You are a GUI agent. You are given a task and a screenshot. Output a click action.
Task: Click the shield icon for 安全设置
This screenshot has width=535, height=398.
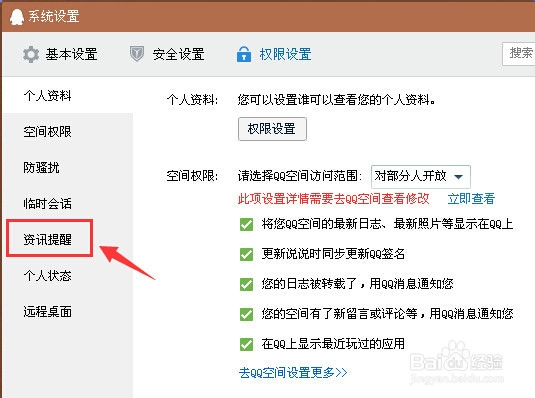(x=137, y=54)
